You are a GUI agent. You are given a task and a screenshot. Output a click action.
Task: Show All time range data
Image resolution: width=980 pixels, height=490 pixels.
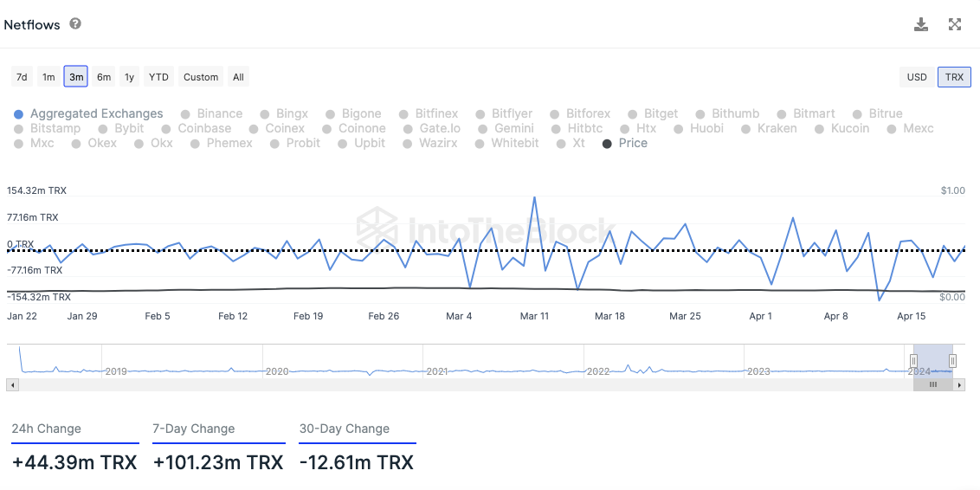pyautogui.click(x=238, y=77)
